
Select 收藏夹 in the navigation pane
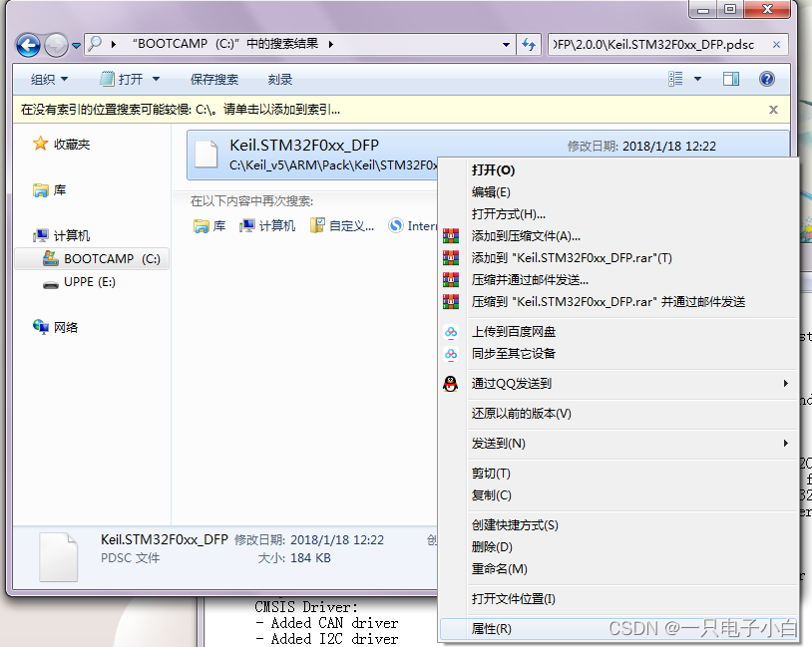pos(61,144)
